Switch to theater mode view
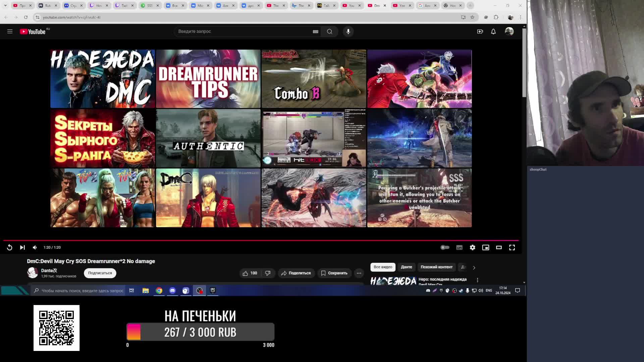 click(499, 247)
